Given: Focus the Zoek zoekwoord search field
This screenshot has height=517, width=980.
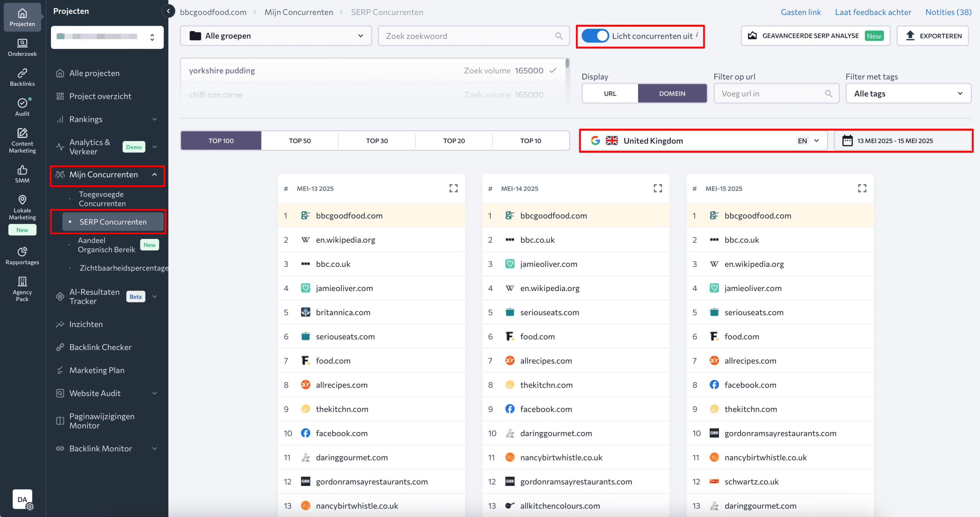Looking at the screenshot, I should point(474,36).
